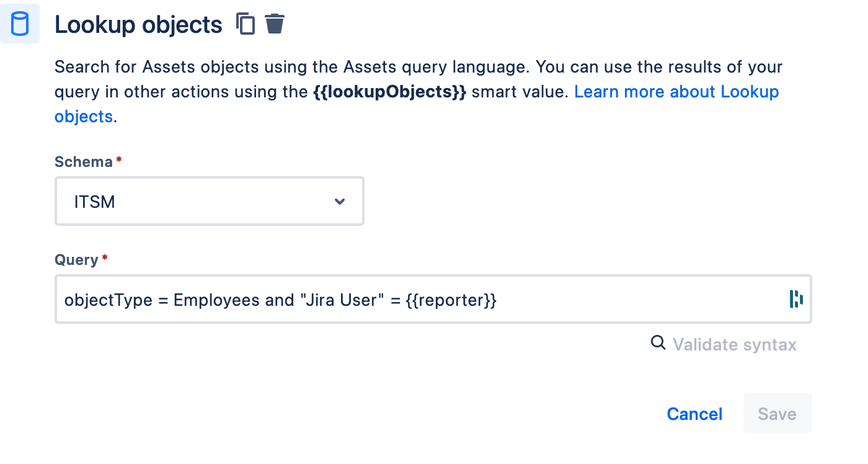Screen dimensions: 868x464
Task: Open the Learn more about Lookup objects link
Action: pos(676,91)
